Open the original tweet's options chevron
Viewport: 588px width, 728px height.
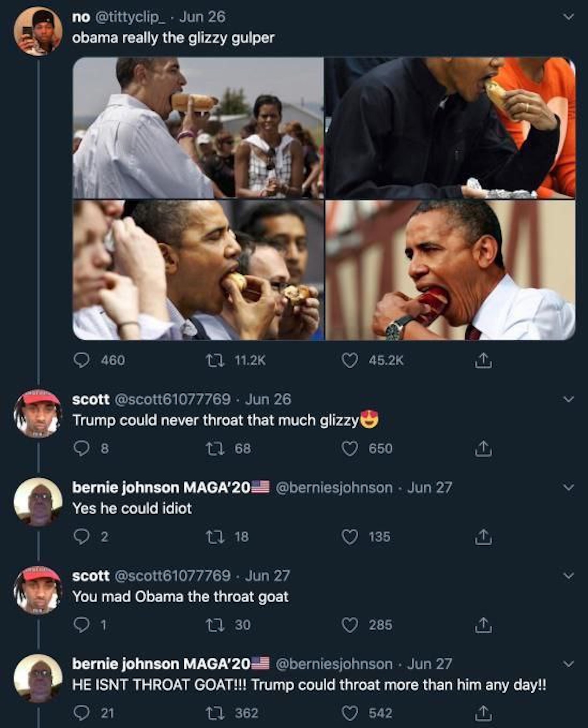coord(569,16)
